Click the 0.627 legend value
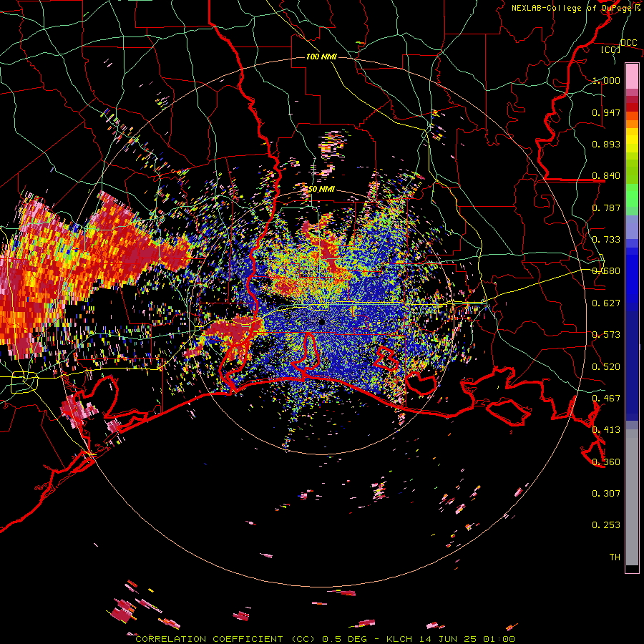 point(606,303)
